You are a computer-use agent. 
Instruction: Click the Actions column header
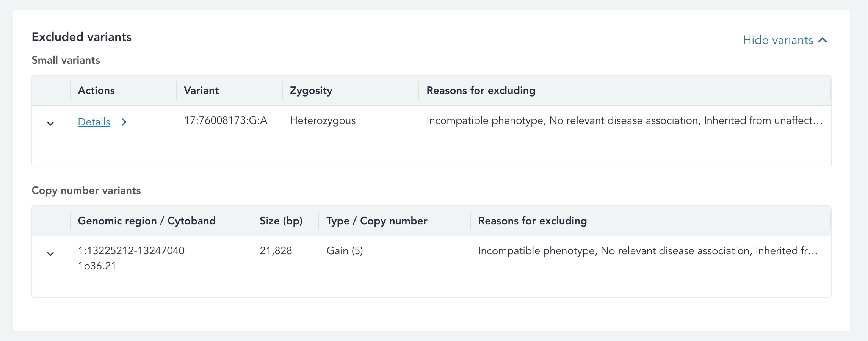pos(96,91)
